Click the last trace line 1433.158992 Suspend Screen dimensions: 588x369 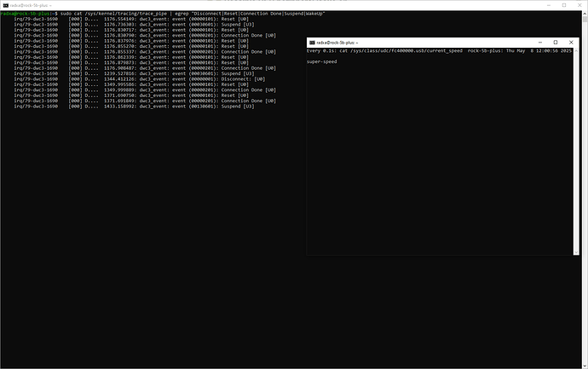tap(134, 107)
